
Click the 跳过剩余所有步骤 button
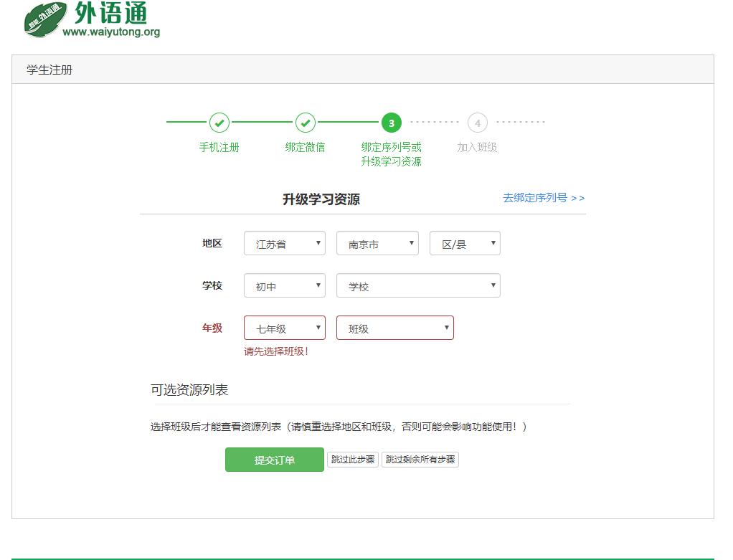pos(420,460)
